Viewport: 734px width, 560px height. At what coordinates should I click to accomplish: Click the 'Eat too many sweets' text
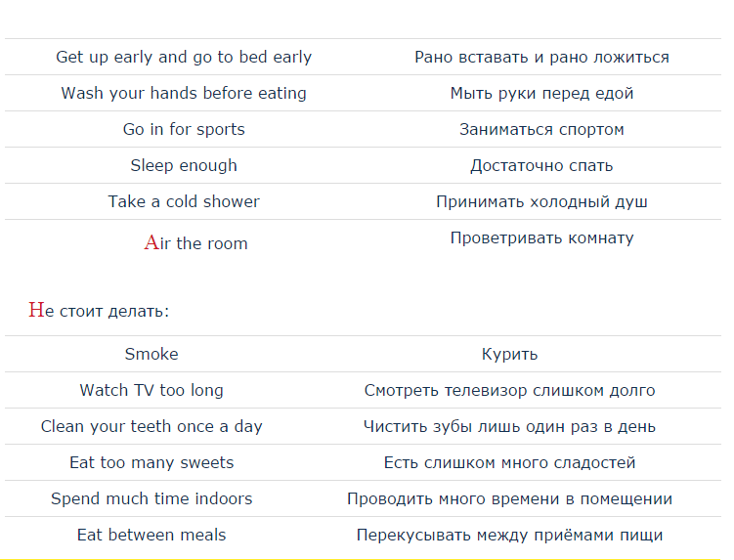pos(151,462)
